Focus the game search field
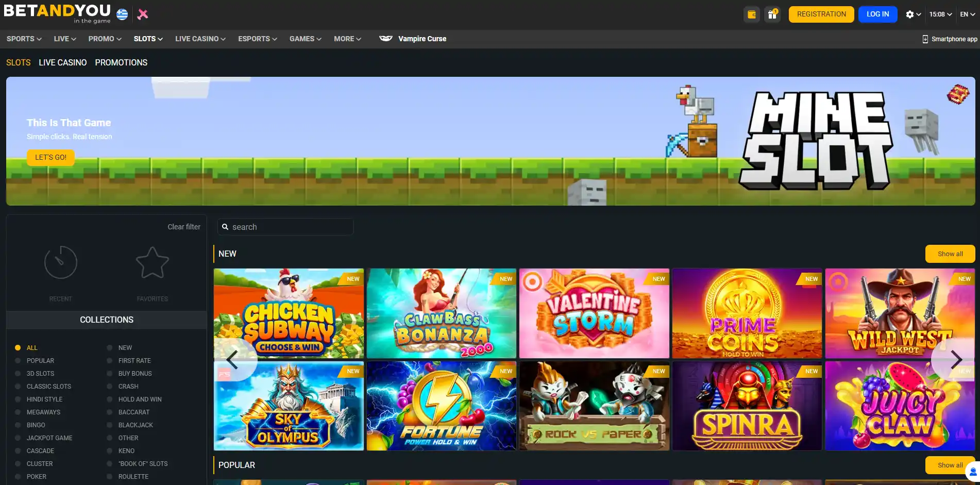The height and width of the screenshot is (485, 980). point(285,227)
